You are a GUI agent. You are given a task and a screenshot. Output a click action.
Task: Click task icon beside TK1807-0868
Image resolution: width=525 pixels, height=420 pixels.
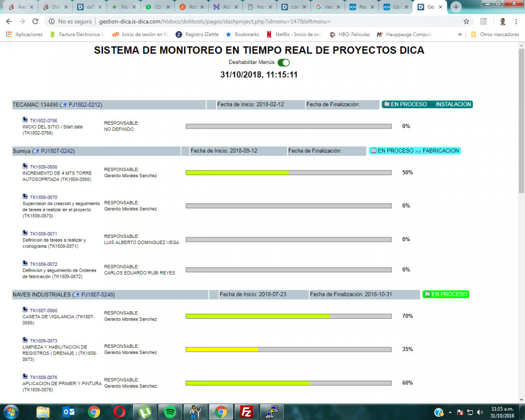[x=25, y=310]
